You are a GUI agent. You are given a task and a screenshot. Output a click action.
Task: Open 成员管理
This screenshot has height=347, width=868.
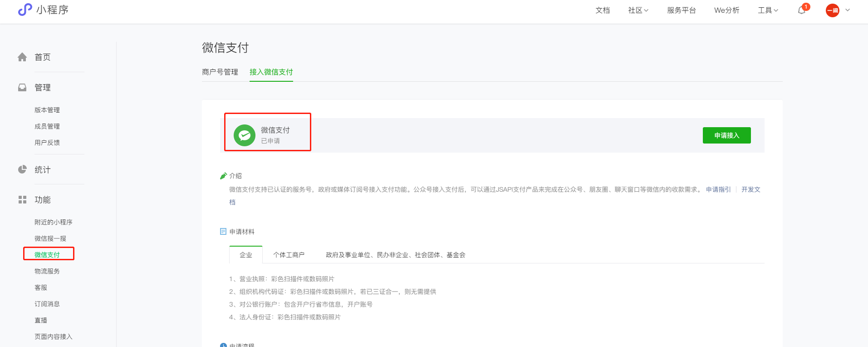47,126
